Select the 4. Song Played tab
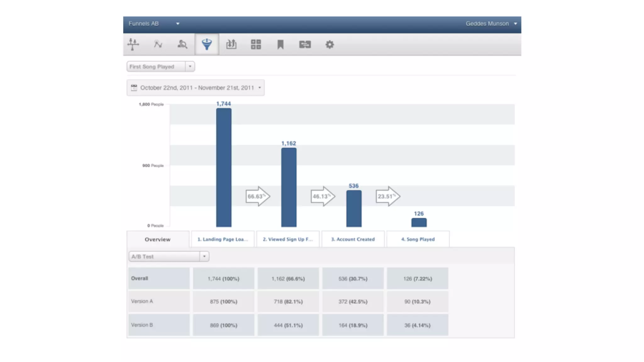This screenshot has height=362, width=644. pos(418,239)
